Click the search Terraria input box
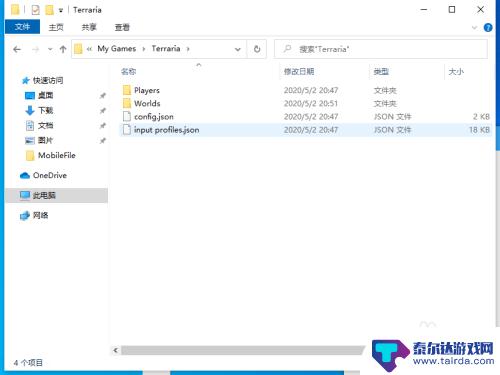Viewport: 500px width, 375px height. pyautogui.click(x=381, y=49)
